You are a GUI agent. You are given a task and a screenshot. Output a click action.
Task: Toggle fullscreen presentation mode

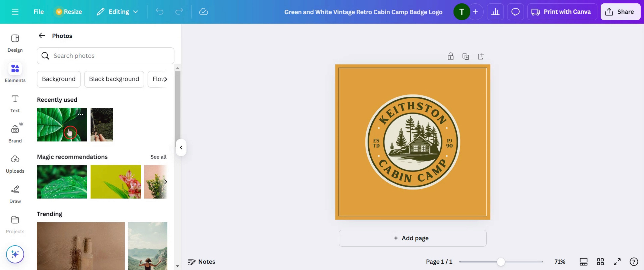[x=617, y=262]
